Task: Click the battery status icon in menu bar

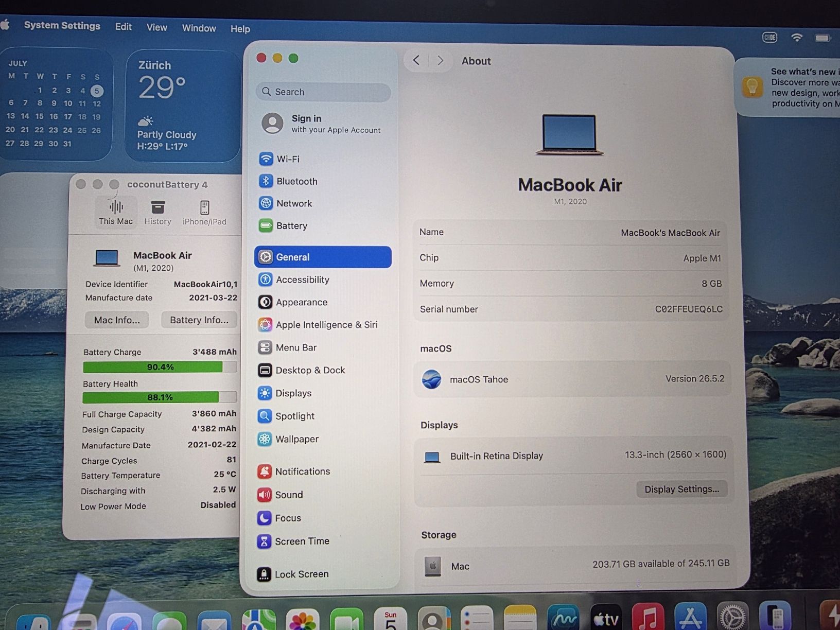Action: tap(822, 38)
